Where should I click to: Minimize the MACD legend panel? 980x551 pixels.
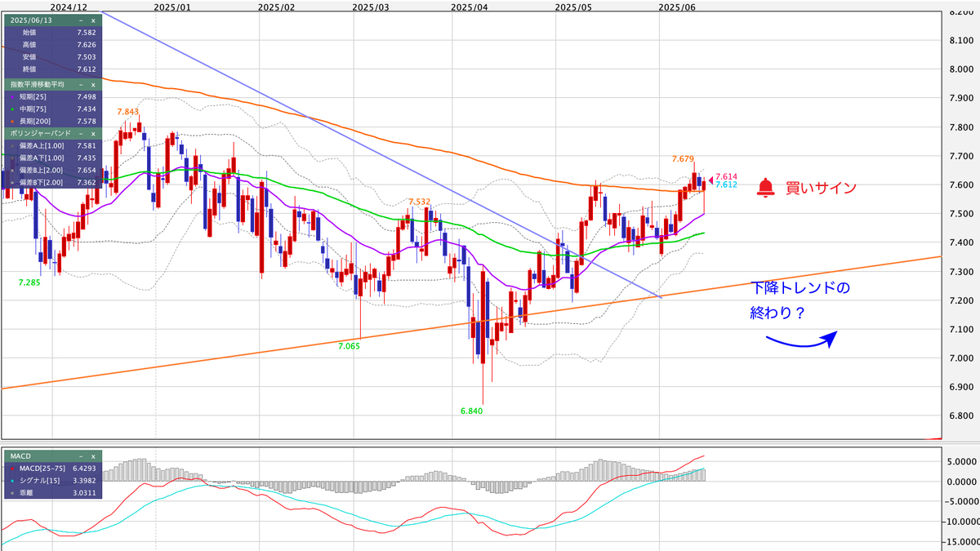(80, 455)
